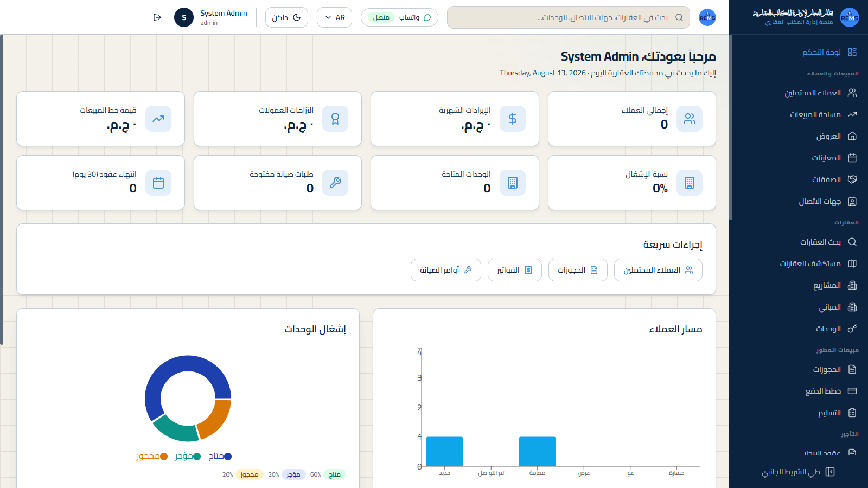Viewport: 868px width, 488px height.
Task: Toggle the orange reserved legend entry
Action: [152, 457]
